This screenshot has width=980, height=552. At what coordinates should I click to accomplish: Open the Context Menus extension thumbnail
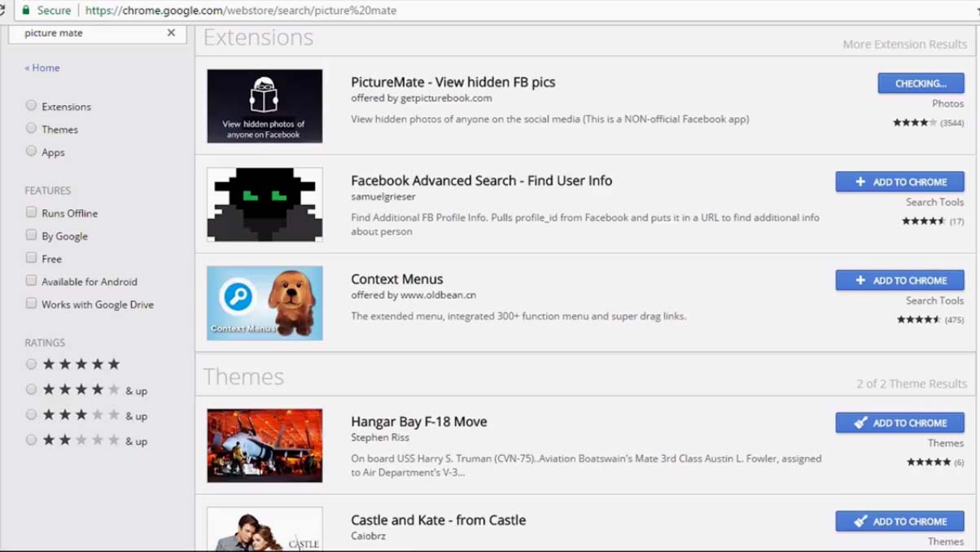(265, 303)
